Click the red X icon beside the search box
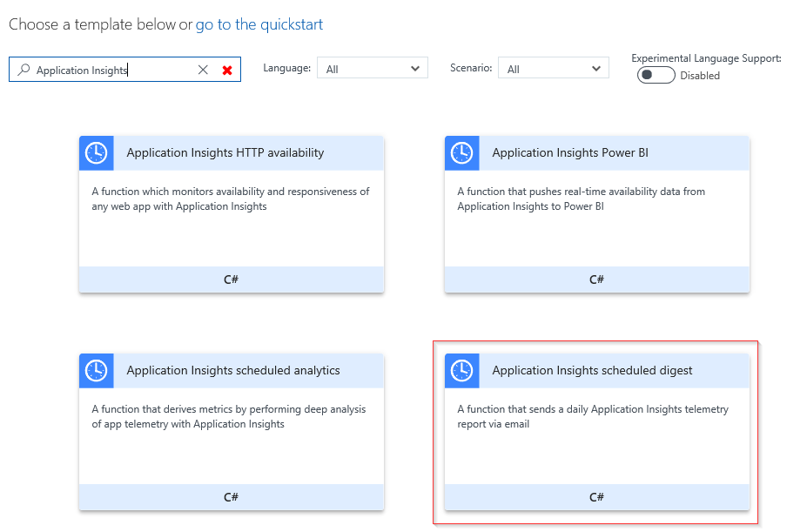This screenshot has height=532, width=807. [x=227, y=70]
